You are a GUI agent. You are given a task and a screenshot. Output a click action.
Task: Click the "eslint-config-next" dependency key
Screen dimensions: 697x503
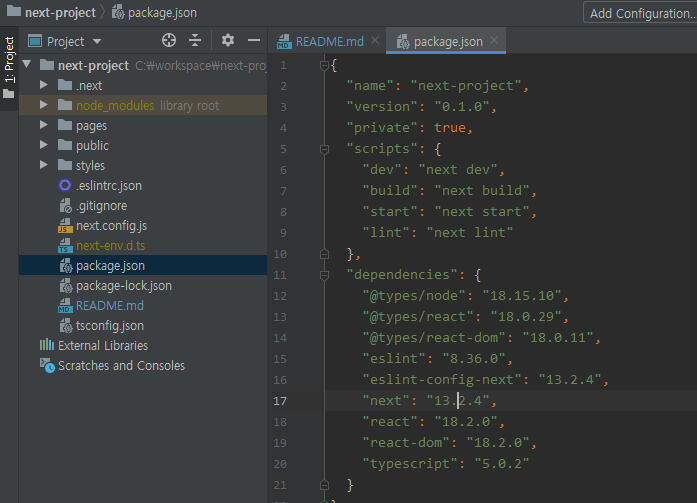click(442, 379)
